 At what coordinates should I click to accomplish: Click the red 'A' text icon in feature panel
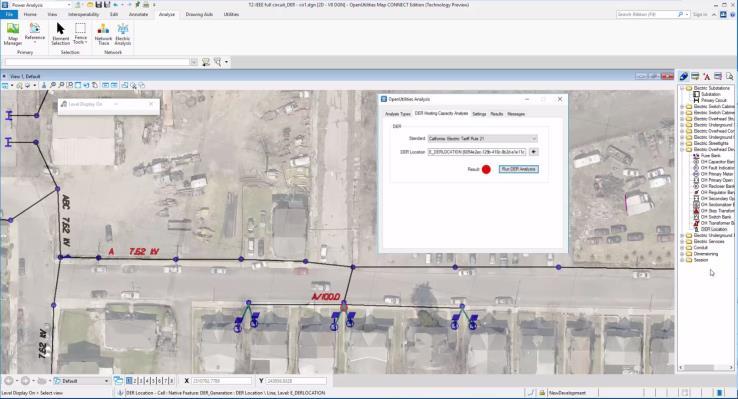pos(706,76)
